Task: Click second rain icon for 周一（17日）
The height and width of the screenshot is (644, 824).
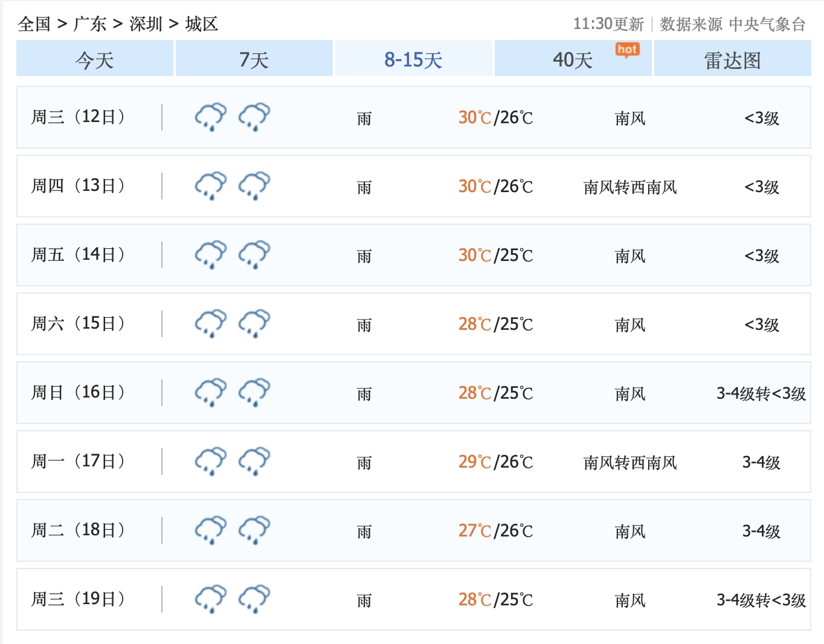Action: [254, 462]
